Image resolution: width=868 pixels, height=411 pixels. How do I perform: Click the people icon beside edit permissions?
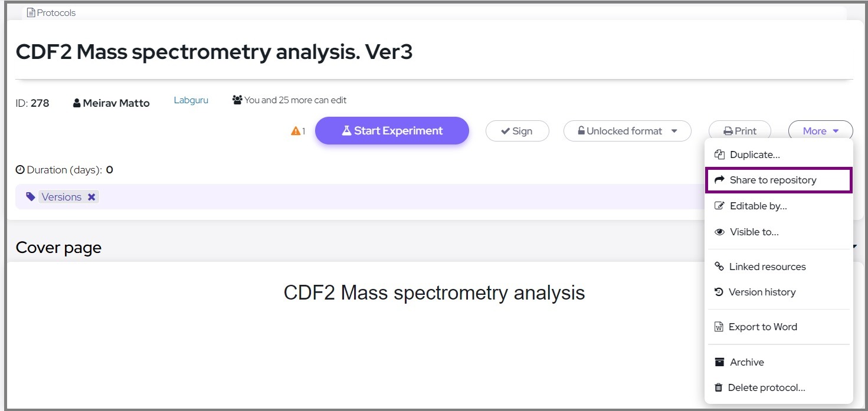click(x=237, y=100)
